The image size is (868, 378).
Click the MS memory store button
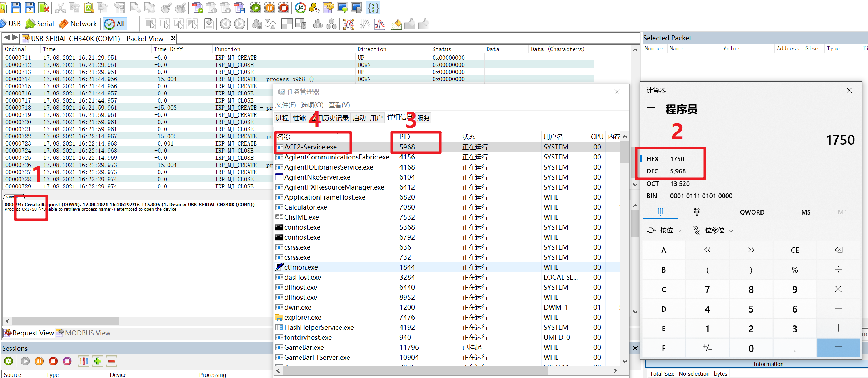[x=805, y=212]
